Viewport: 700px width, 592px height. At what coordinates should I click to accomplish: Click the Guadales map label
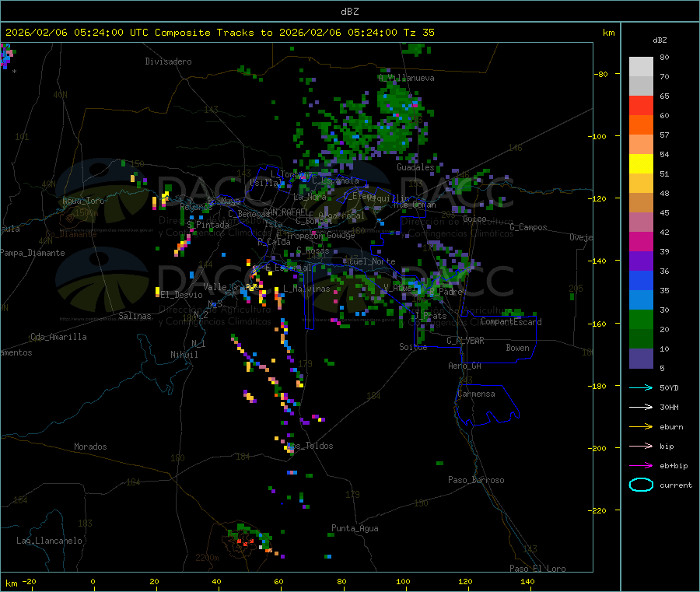415,167
